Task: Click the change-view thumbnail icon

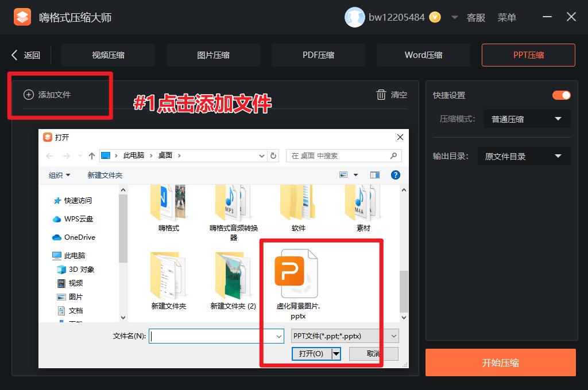Action: point(343,175)
